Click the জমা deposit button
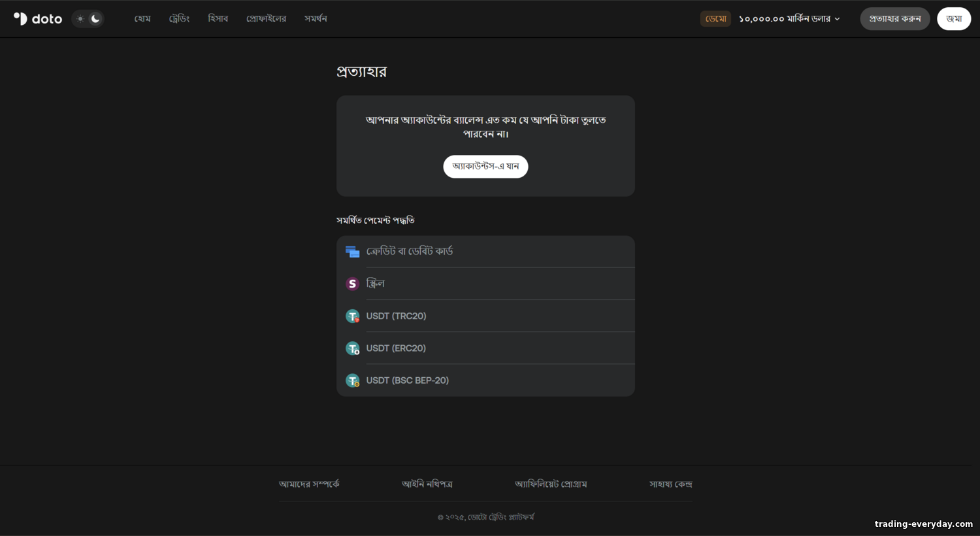Screen dimensions: 980x536 click(x=954, y=19)
